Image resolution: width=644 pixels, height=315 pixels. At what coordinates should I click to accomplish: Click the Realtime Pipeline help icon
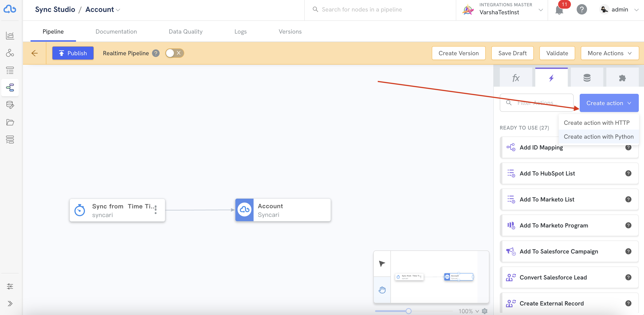(x=156, y=53)
